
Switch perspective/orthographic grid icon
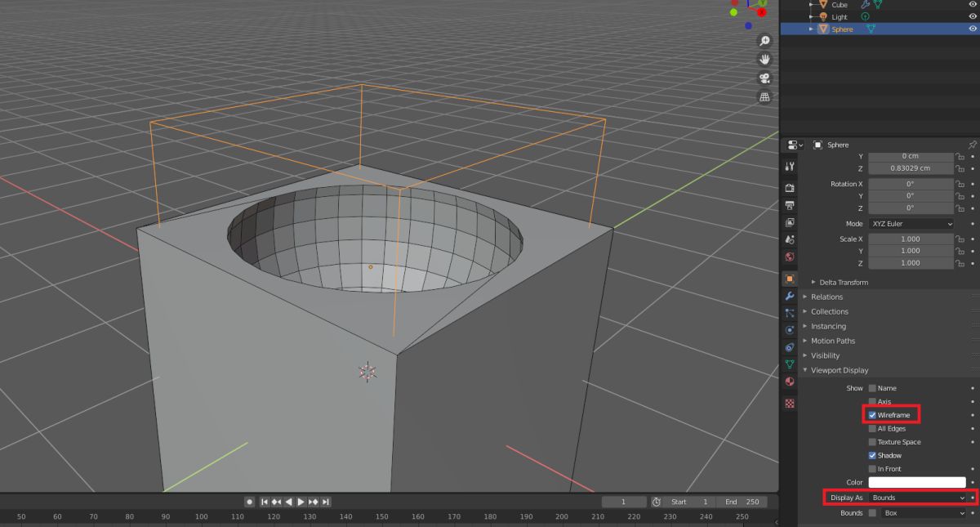click(764, 97)
